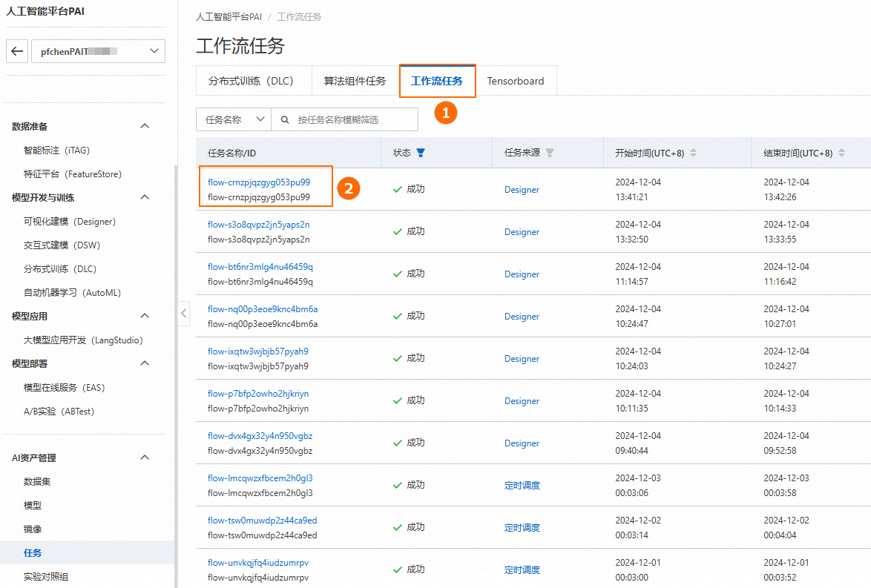Open 模型在线服务 (EAS) in sidebar
The width and height of the screenshot is (871, 588).
(65, 388)
